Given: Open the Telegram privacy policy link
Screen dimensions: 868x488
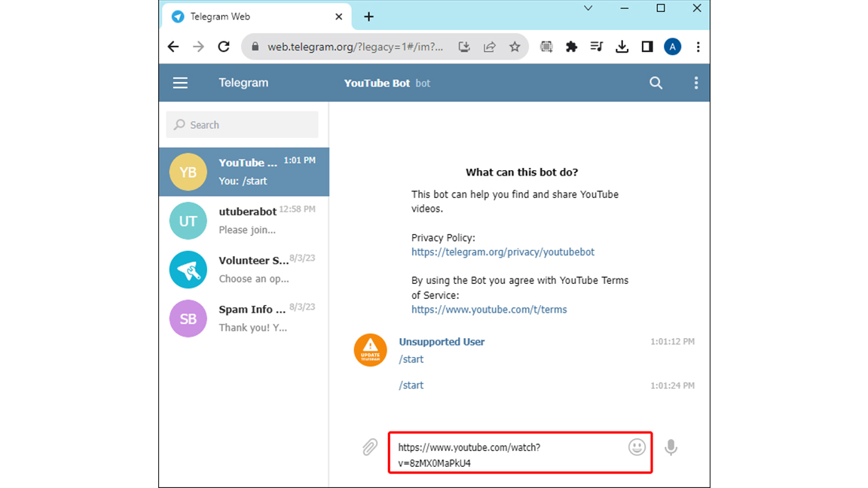Looking at the screenshot, I should (503, 252).
